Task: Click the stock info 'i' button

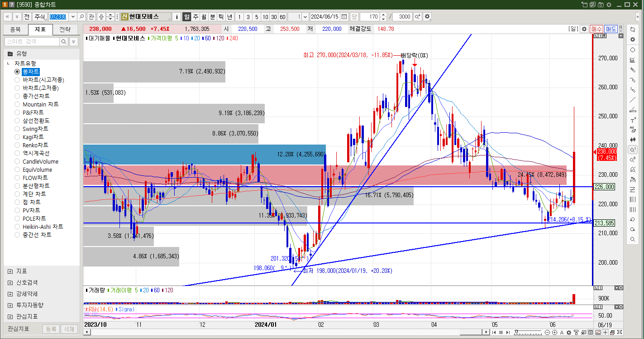Action: point(177,17)
